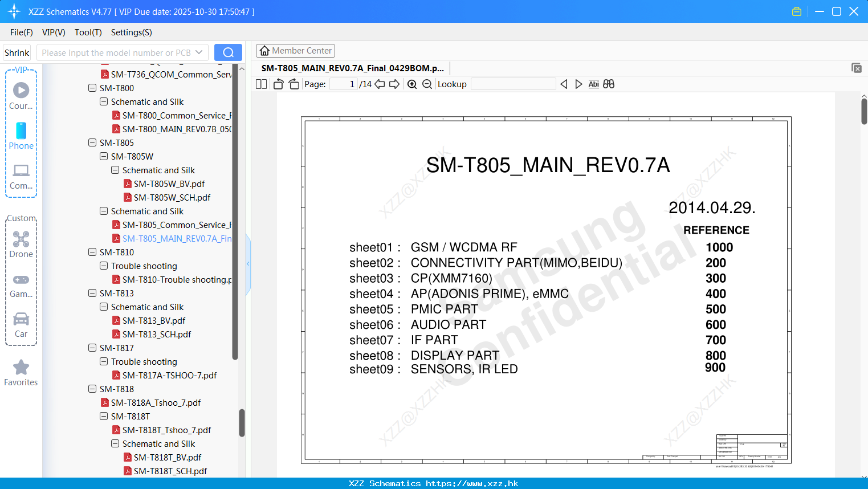This screenshot has width=868, height=489.
Task: Select the Drone category icon
Action: [x=21, y=244]
